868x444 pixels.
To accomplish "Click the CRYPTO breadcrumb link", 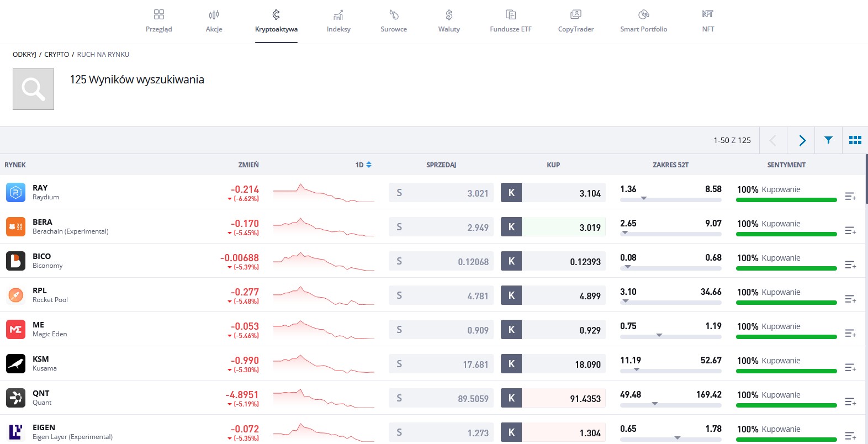I will 56,55.
